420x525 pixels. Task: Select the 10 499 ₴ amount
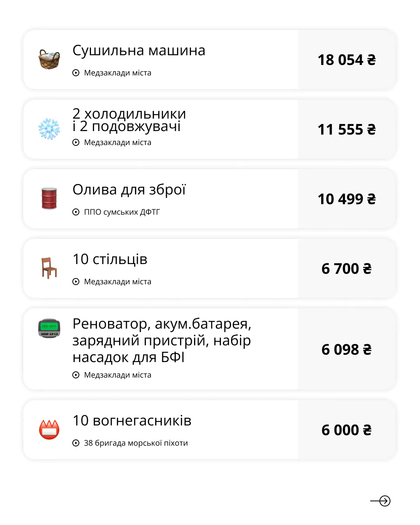click(346, 199)
